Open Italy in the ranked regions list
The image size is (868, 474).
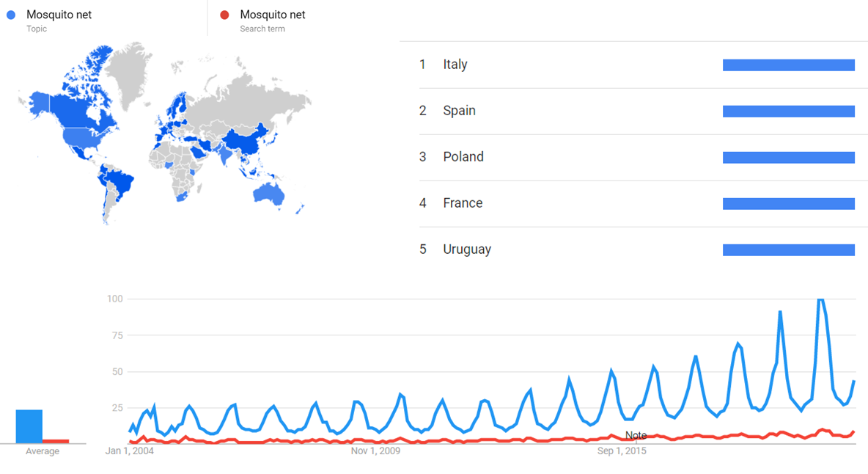[455, 65]
